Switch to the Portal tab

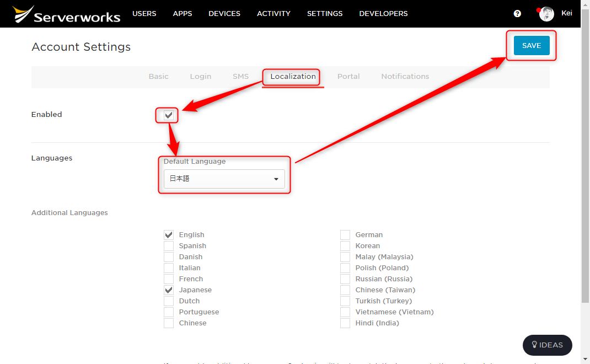[x=348, y=77]
